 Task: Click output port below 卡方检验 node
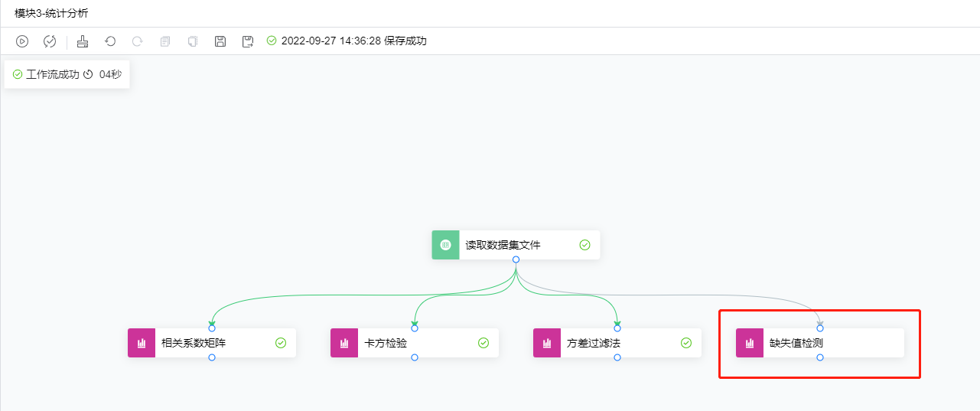coord(415,357)
